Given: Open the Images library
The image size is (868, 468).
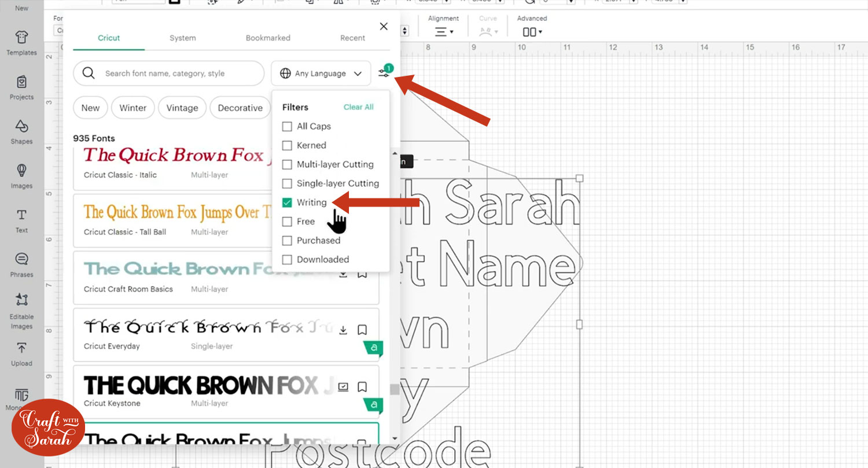Looking at the screenshot, I should (x=21, y=176).
